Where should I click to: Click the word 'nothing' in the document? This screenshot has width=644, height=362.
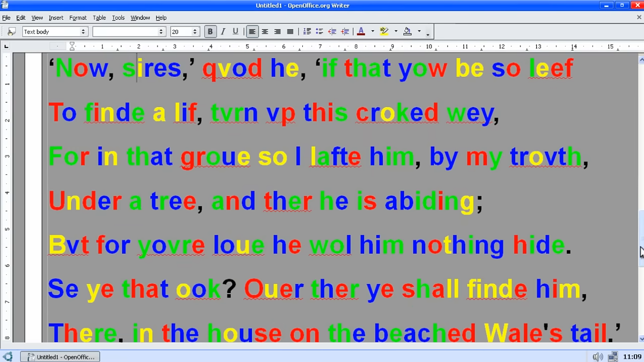[458, 247]
